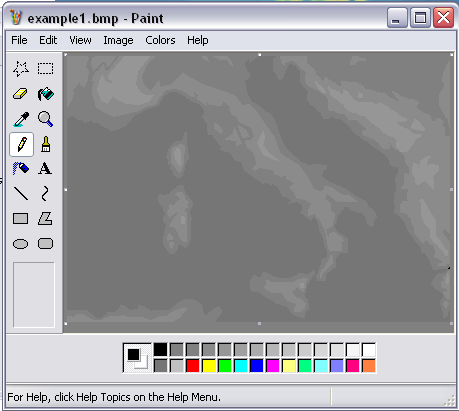Pick the blue color swatch
459x411 pixels.
tap(257, 366)
